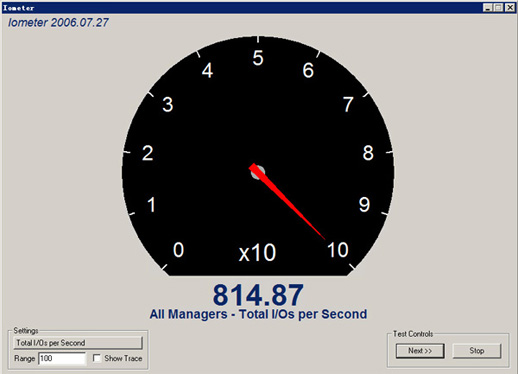Open the Total I/Os per Second selector
Viewport: 518px width, 374px height.
tap(78, 343)
